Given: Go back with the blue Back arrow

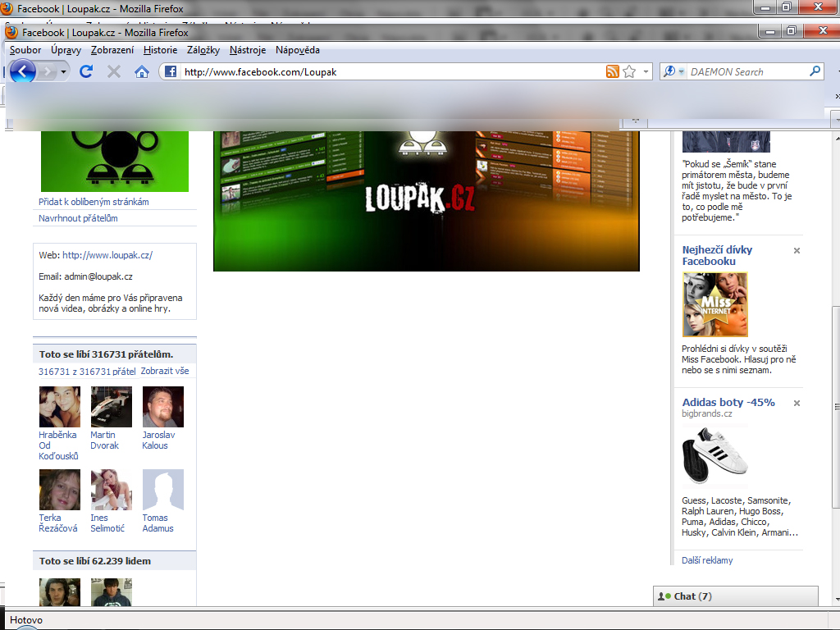Looking at the screenshot, I should click(x=22, y=71).
